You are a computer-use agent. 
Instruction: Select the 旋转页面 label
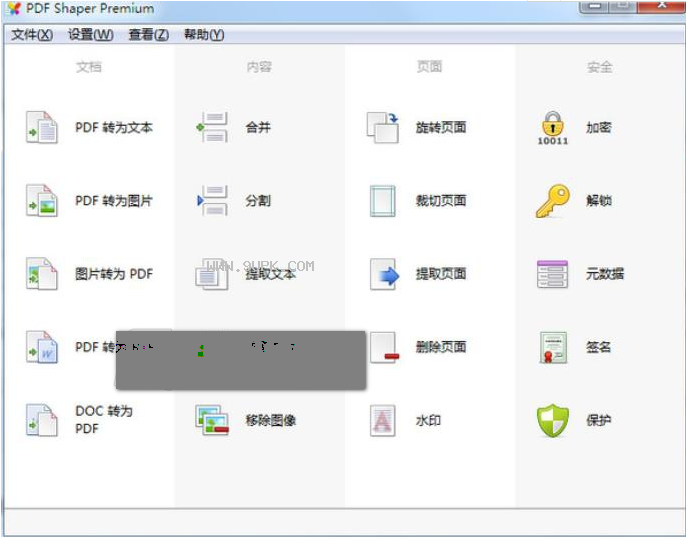click(441, 127)
